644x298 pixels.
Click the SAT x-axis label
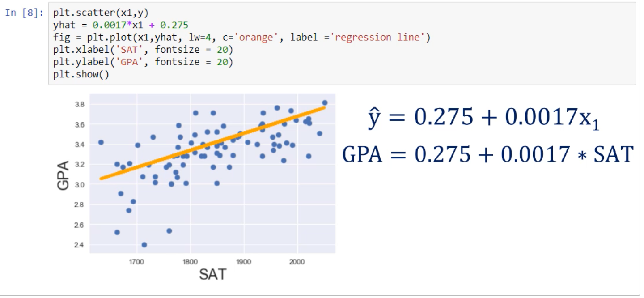[212, 274]
